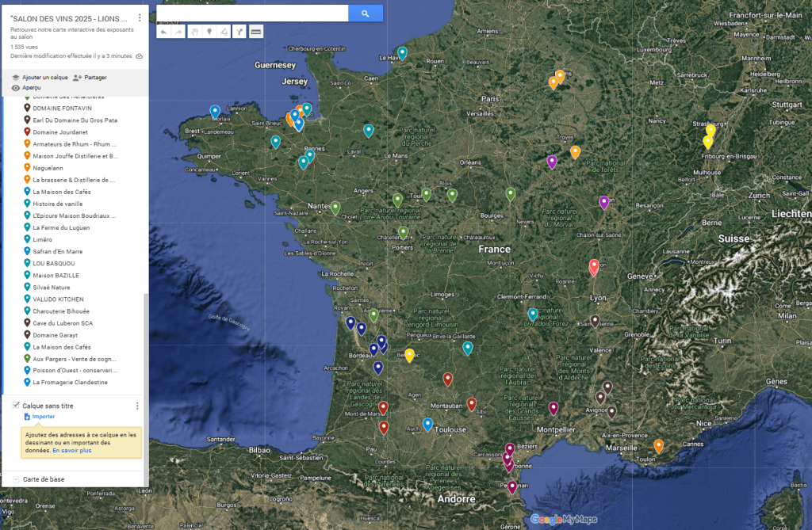Image resolution: width=812 pixels, height=530 pixels.
Task: Click the undo arrow in map toolbar
Action: pos(163,32)
